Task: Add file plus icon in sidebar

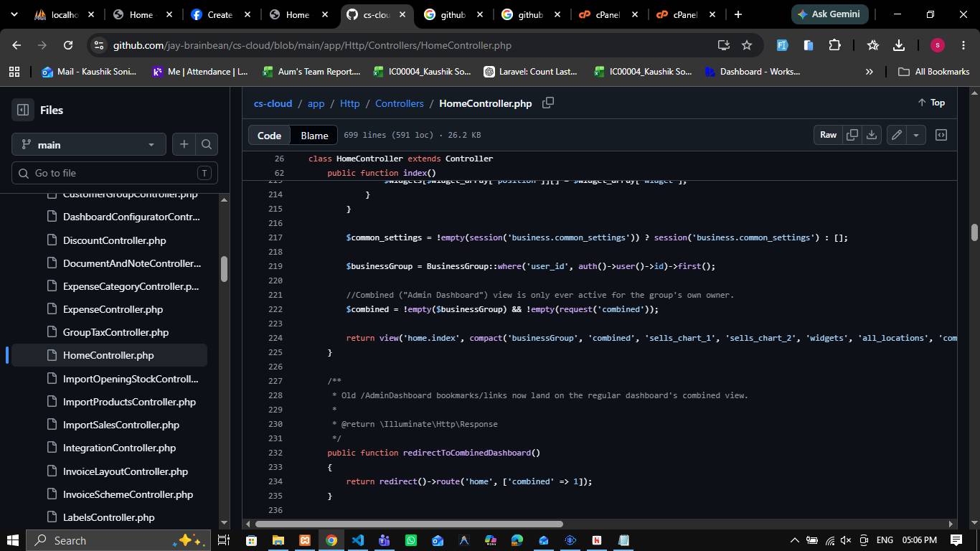Action: point(184,144)
